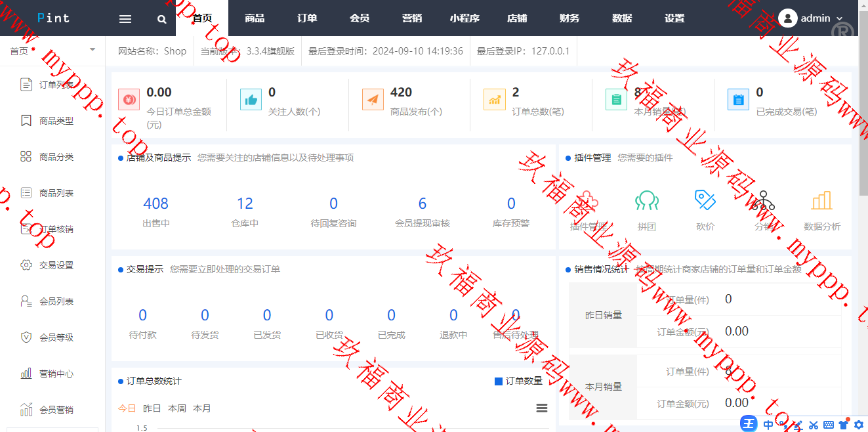The image size is (868, 432).
Task: Open 营销中心 in the left sidebar
Action: (56, 374)
